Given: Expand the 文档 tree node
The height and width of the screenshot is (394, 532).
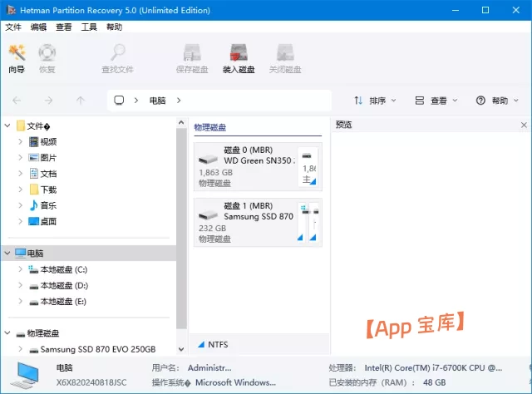Looking at the screenshot, I should point(20,174).
